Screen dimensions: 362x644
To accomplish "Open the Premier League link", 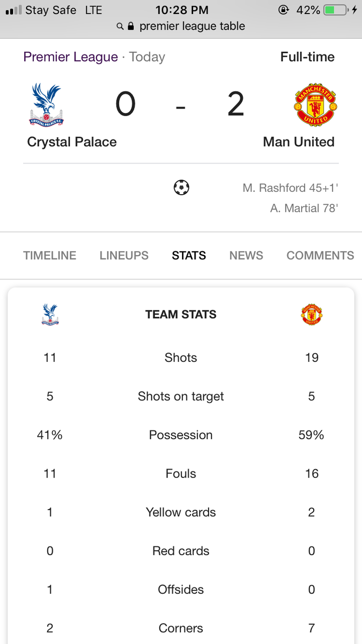I will [70, 57].
